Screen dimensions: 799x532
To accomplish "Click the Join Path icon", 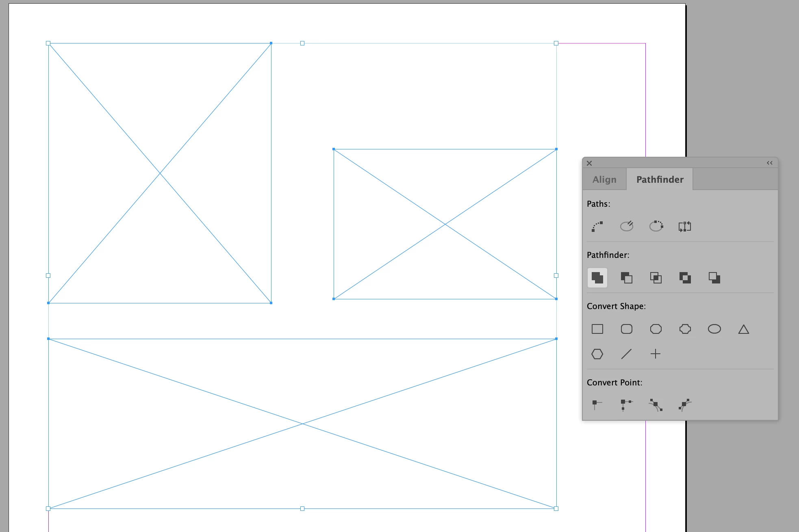I will 597,226.
